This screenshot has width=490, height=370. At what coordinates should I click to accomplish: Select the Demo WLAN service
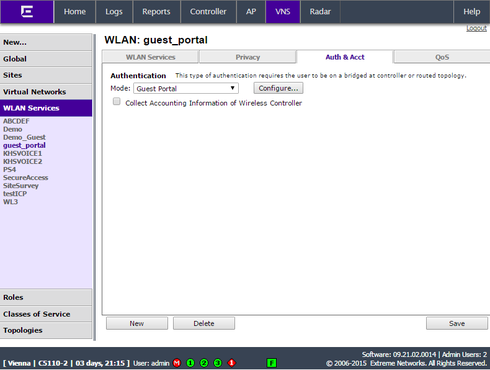(13, 129)
